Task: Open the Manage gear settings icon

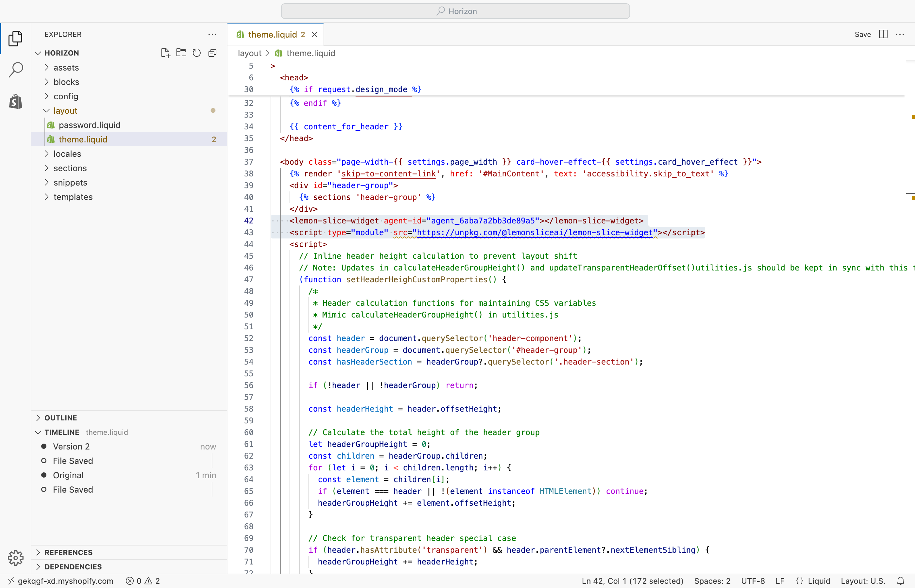Action: [x=16, y=558]
